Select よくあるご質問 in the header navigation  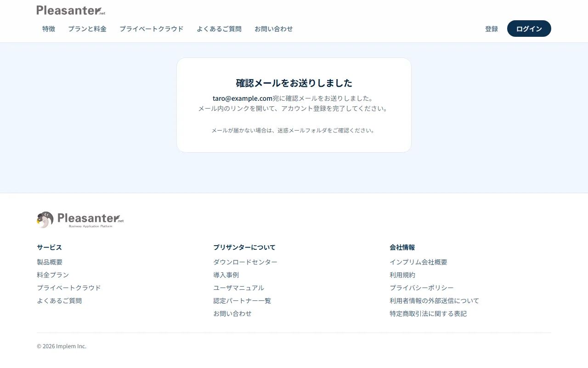tap(219, 29)
